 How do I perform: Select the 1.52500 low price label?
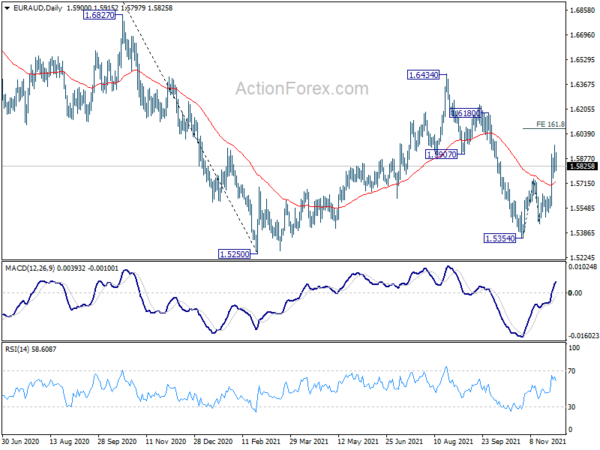pos(234,254)
